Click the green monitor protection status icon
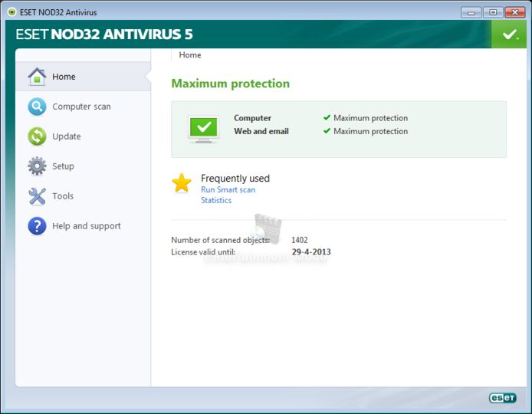Screen dimensions: 532x414 point(203,129)
